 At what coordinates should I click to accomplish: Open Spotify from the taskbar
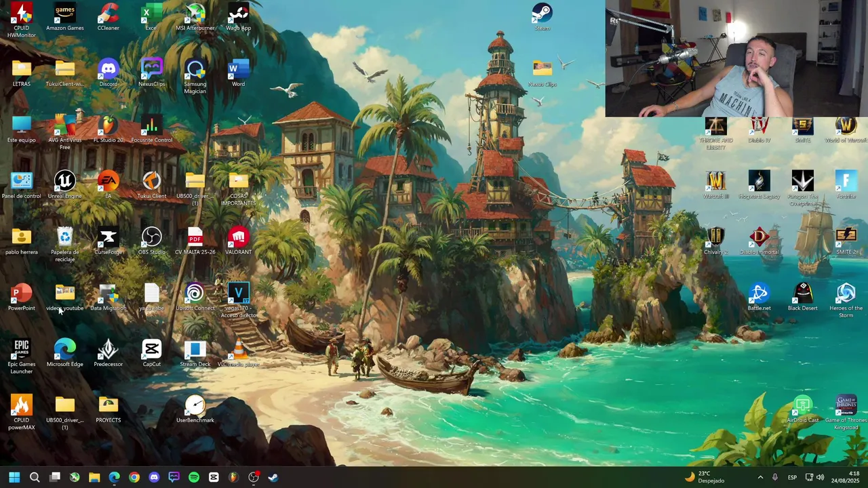click(194, 477)
